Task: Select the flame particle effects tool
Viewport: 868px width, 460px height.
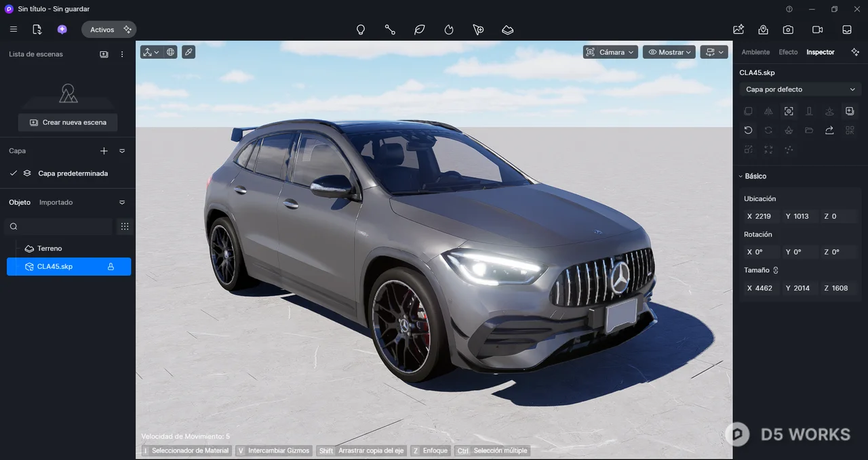Action: [x=449, y=30]
